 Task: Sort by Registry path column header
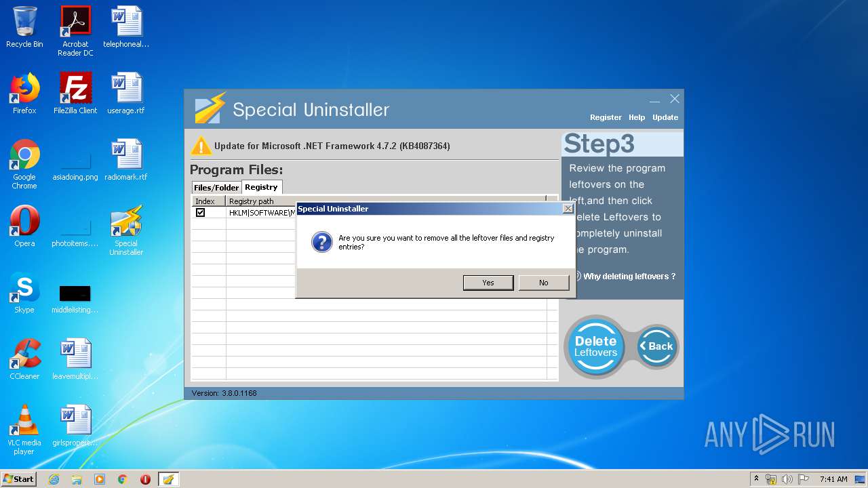(386, 201)
